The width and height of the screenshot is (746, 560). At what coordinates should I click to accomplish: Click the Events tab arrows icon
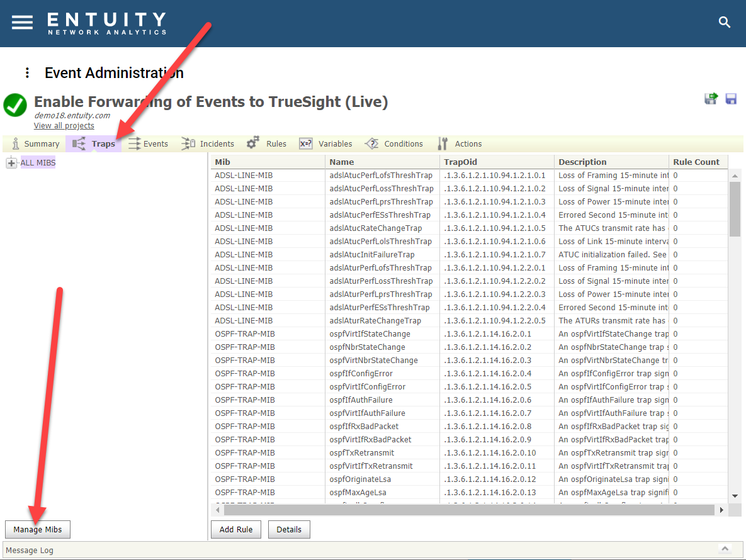(x=135, y=143)
